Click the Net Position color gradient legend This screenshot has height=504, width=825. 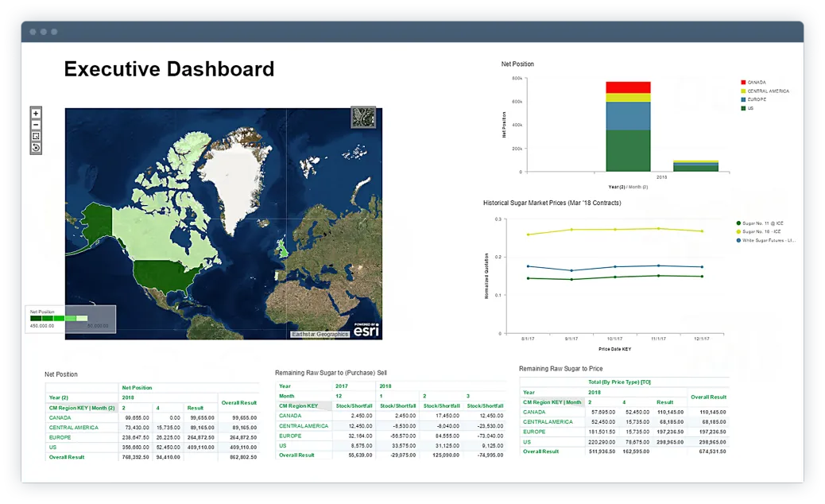tap(60, 318)
